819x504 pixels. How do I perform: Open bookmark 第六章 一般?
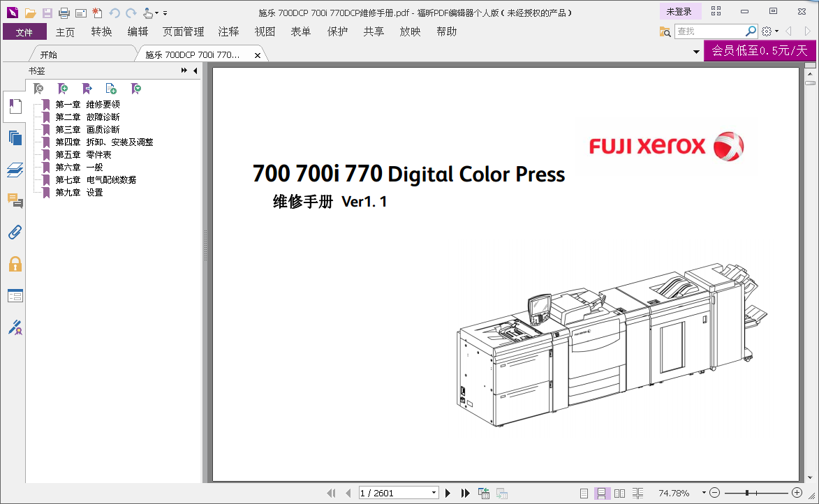click(79, 167)
